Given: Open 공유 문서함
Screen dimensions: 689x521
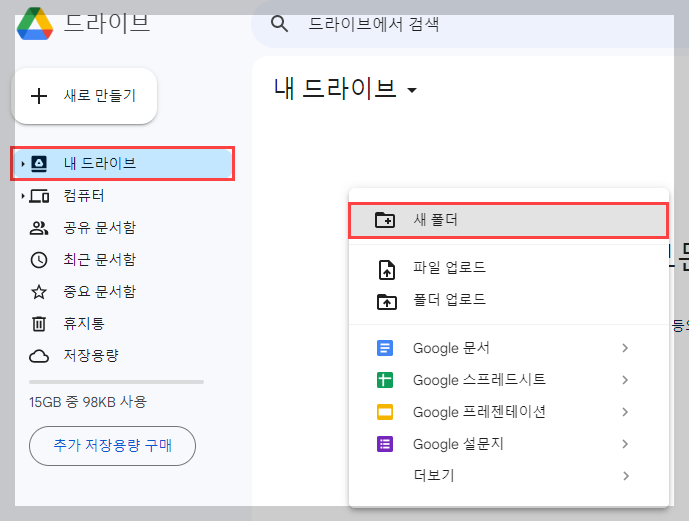Looking at the screenshot, I should click(123, 228).
